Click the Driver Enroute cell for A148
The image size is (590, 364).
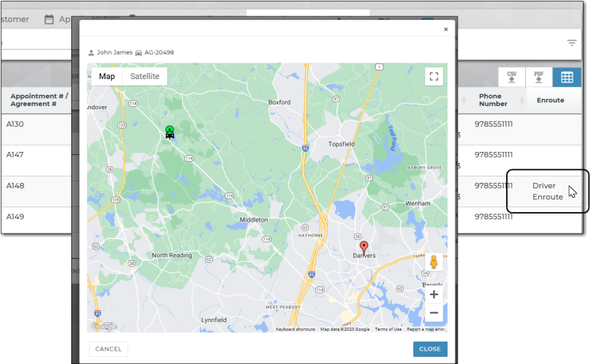[x=547, y=191]
